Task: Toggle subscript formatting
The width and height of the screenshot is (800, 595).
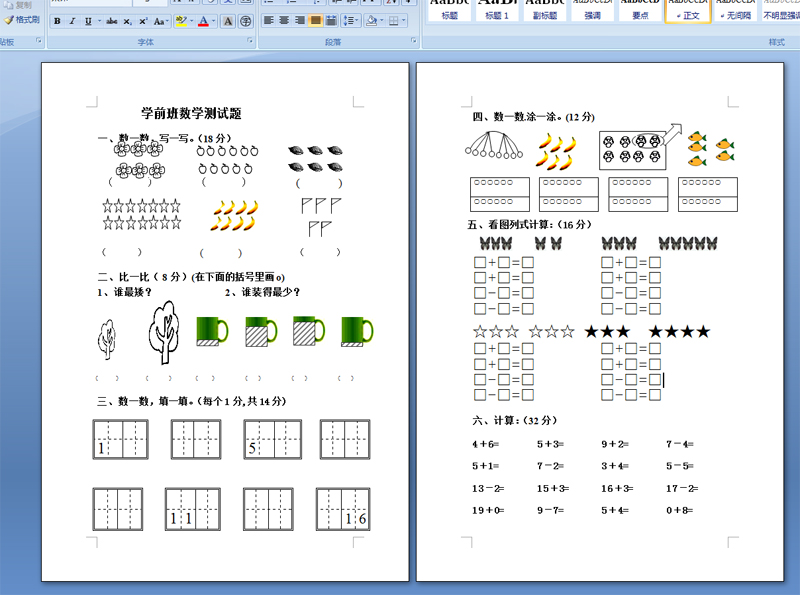Action: pyautogui.click(x=128, y=21)
